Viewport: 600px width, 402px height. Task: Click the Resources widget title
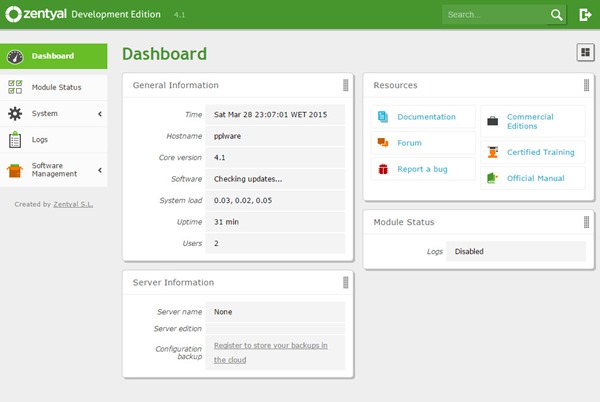pyautogui.click(x=395, y=85)
